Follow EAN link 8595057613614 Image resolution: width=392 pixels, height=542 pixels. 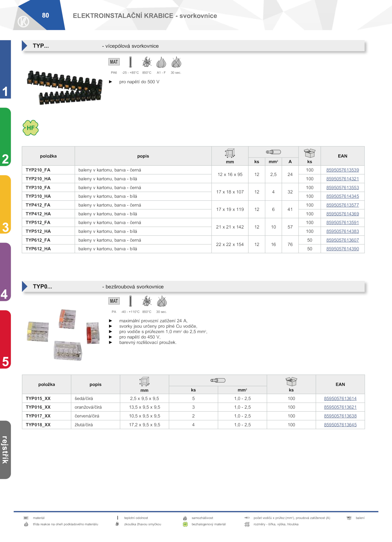point(340,398)
